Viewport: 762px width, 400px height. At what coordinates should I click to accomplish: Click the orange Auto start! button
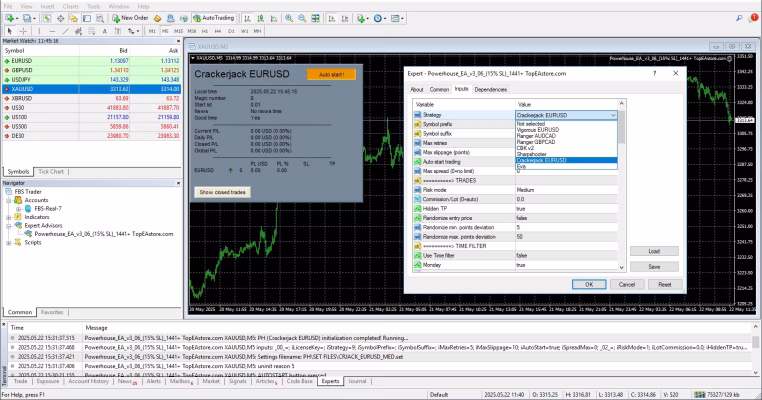pos(331,74)
